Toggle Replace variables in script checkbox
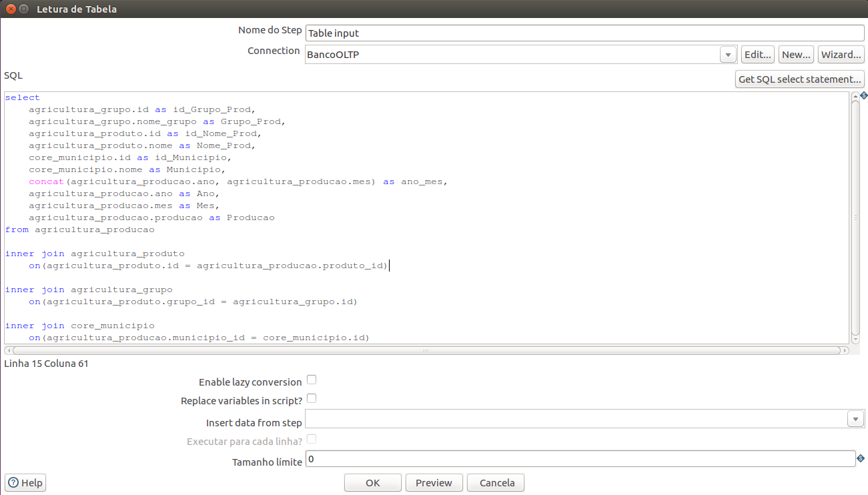This screenshot has width=868, height=495. (x=311, y=398)
